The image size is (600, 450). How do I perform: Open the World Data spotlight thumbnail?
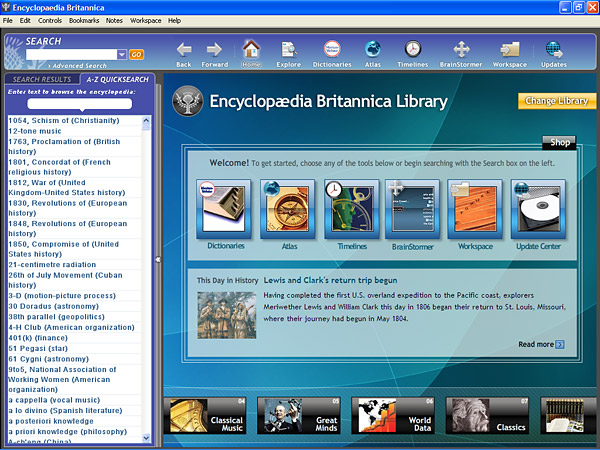[393, 416]
